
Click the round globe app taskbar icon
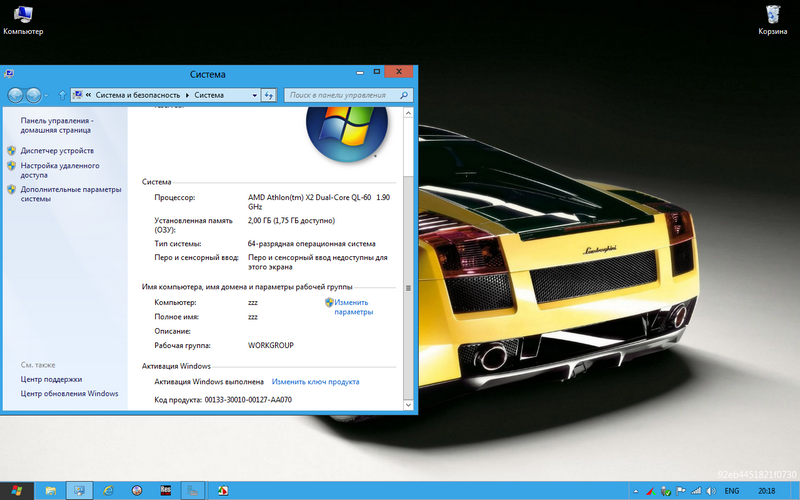pyautogui.click(x=137, y=491)
